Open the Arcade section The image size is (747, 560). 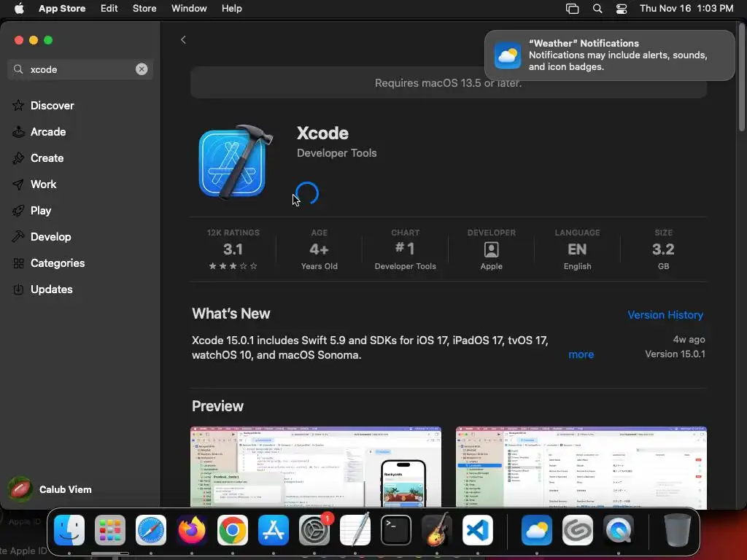coord(48,131)
